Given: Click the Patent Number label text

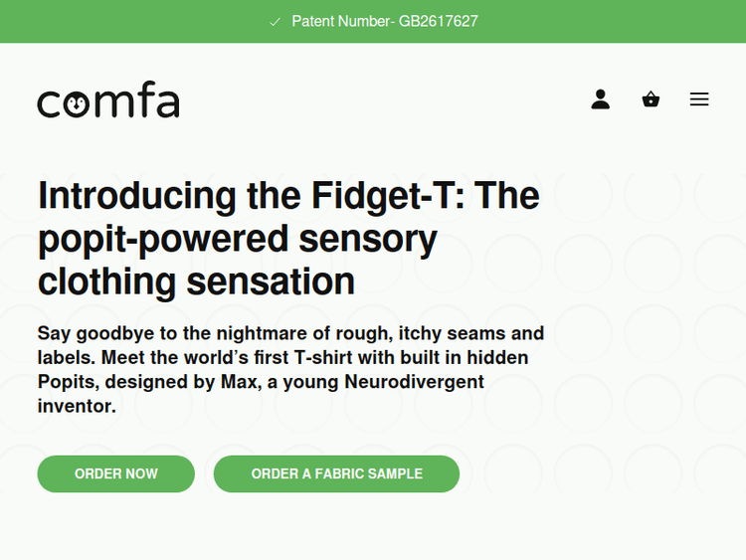Looking at the screenshot, I should (x=342, y=21).
